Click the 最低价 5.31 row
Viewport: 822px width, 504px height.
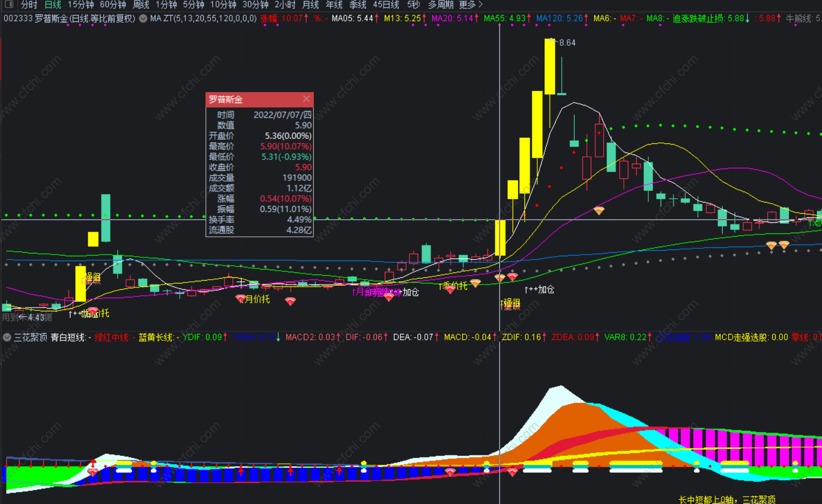[260, 157]
